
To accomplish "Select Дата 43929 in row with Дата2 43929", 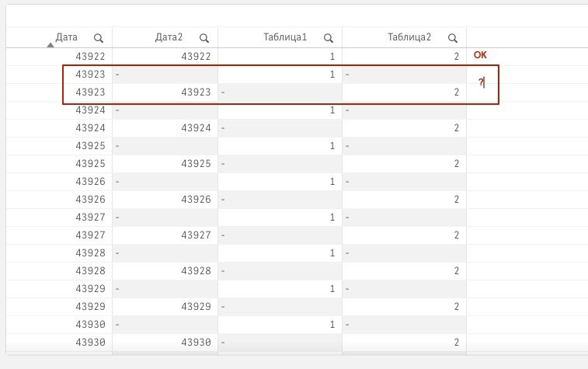I will (90, 306).
